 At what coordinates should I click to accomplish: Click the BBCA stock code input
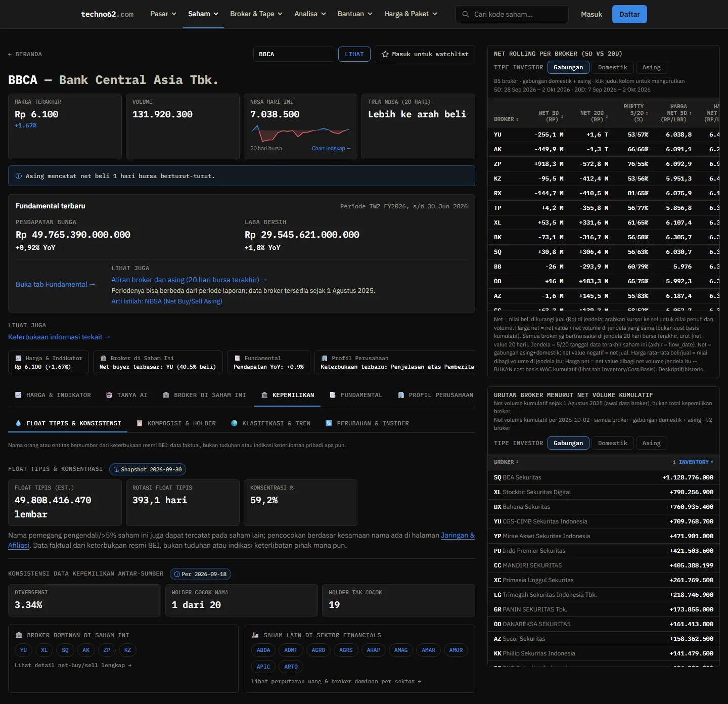[x=293, y=54]
